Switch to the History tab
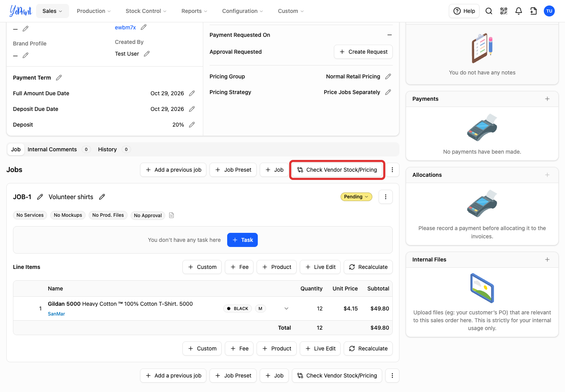The height and width of the screenshot is (392, 565). pyautogui.click(x=113, y=149)
